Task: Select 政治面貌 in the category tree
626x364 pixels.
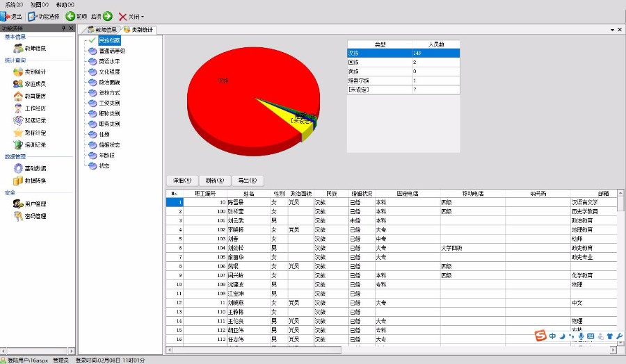Action: click(x=109, y=82)
